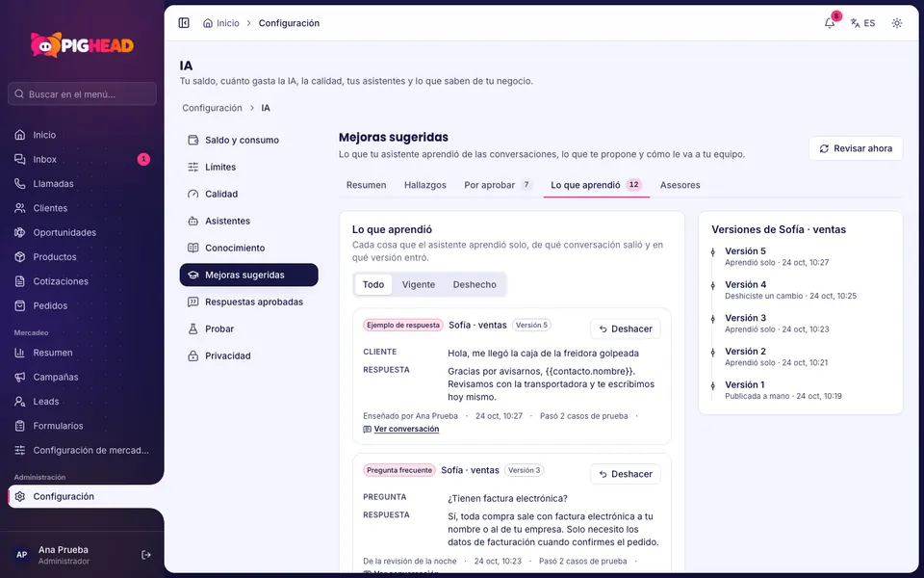924x578 pixels.
Task: Click the Pighead logo
Action: (x=82, y=45)
